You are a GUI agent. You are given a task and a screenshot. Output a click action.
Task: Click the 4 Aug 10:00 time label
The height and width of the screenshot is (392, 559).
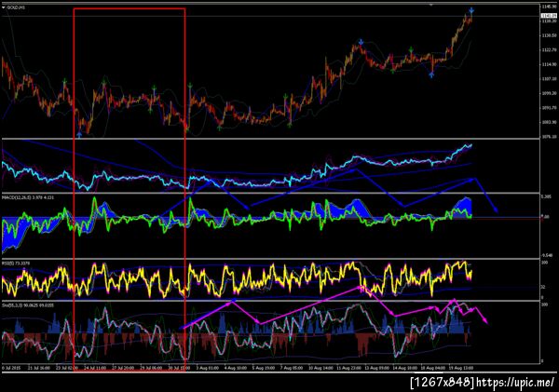(236, 368)
